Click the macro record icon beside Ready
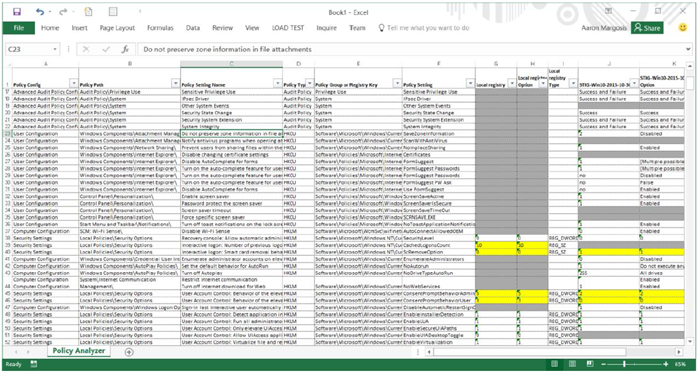The width and height of the screenshot is (698, 374). click(x=33, y=364)
